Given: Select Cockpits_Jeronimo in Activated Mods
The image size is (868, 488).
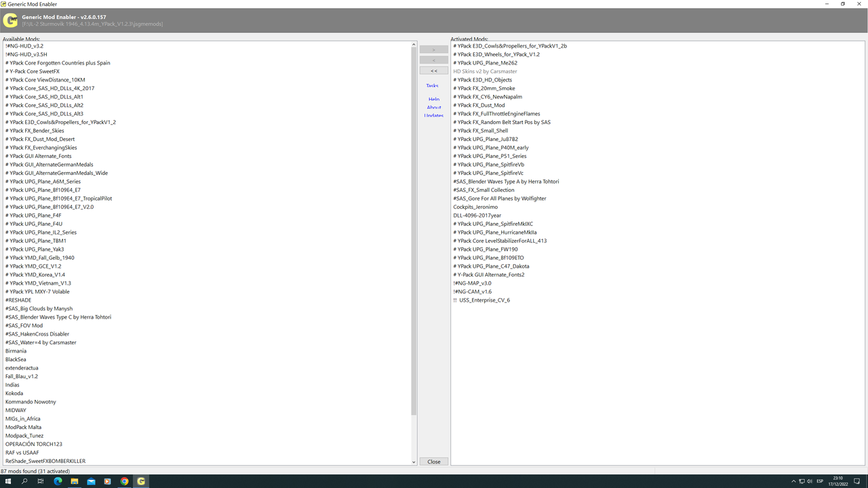Looking at the screenshot, I should click(475, 207).
